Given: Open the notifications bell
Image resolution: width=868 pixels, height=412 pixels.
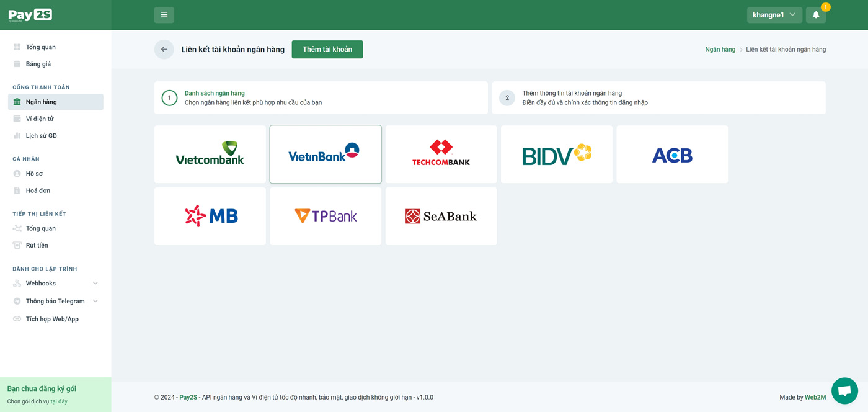Looking at the screenshot, I should pos(816,15).
